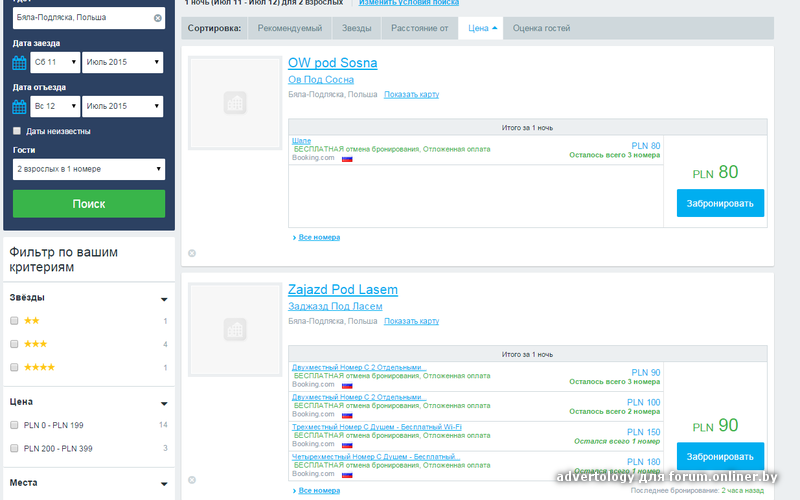Open the Шале room link
The height and width of the screenshot is (500, 800).
(301, 140)
